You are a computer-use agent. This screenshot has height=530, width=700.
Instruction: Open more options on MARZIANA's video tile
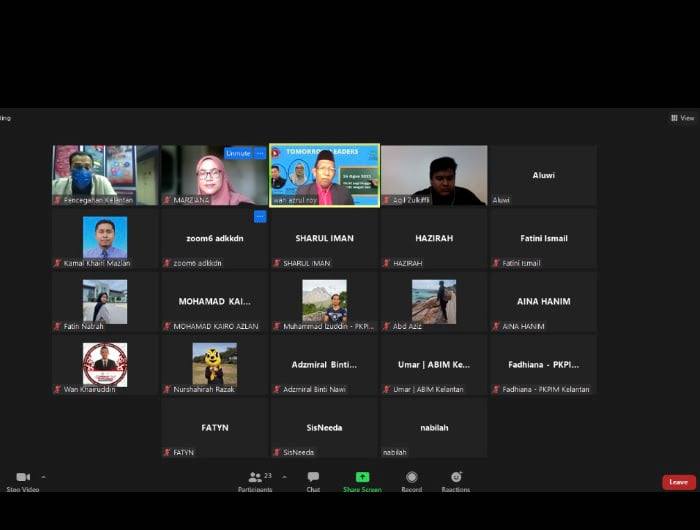click(260, 153)
